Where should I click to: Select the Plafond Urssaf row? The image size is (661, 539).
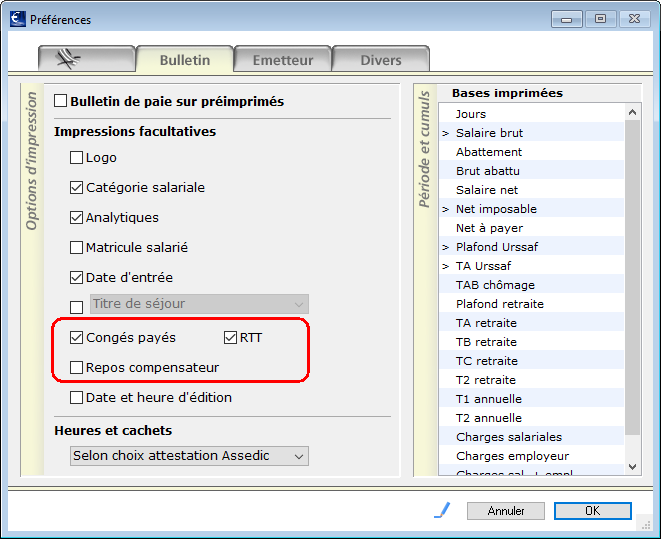click(532, 247)
